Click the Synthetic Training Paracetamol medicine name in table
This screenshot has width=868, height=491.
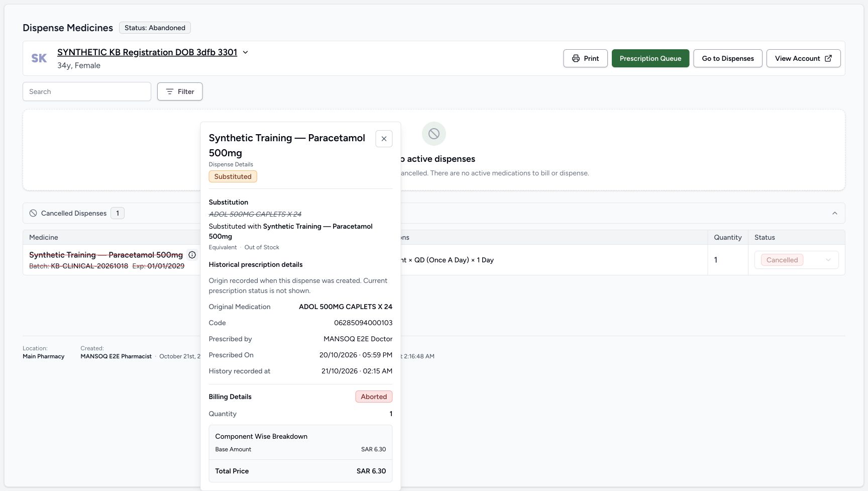pyautogui.click(x=106, y=255)
